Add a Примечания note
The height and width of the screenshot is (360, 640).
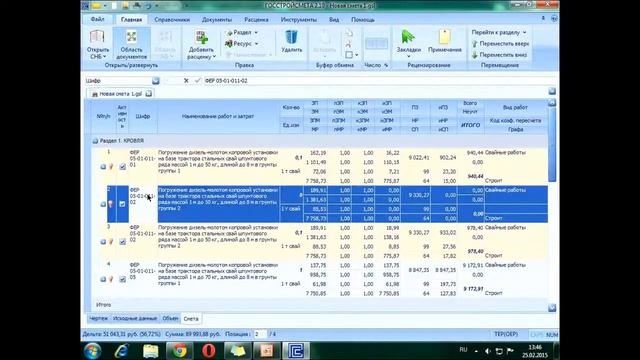[444, 37]
